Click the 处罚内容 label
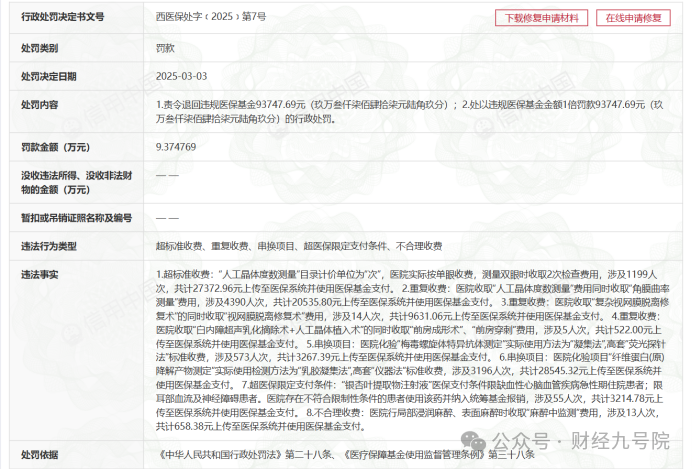 pos(39,105)
